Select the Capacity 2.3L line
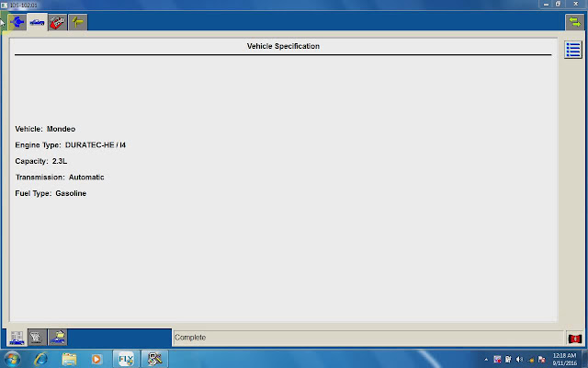 point(40,161)
